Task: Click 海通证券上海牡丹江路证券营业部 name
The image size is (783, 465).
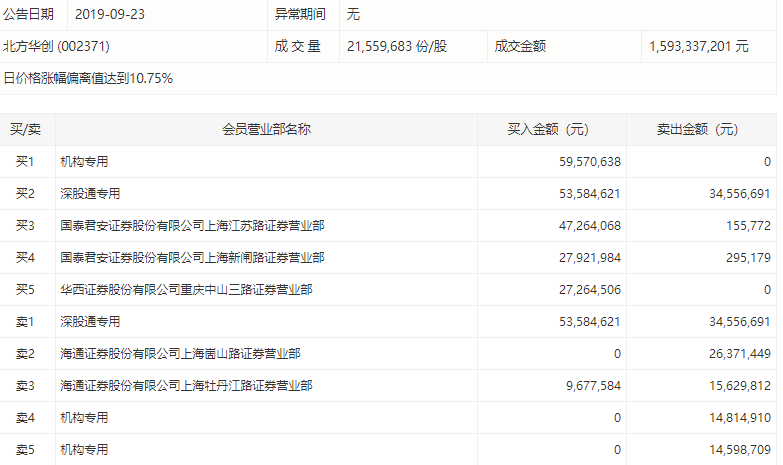Action: (x=186, y=386)
